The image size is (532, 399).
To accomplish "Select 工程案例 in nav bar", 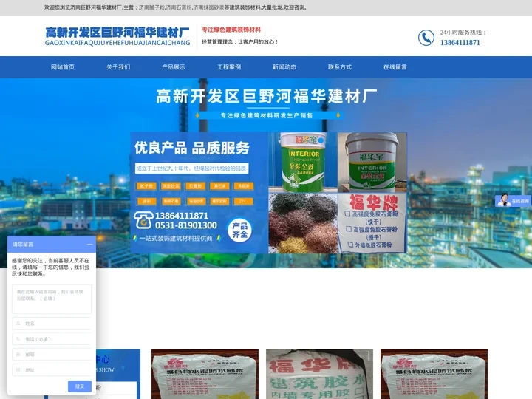I will click(229, 66).
